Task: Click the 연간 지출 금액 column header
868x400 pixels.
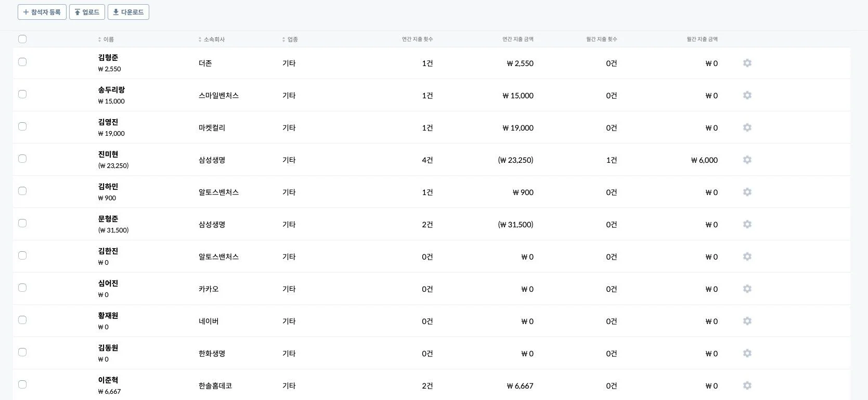Action: 517,39
